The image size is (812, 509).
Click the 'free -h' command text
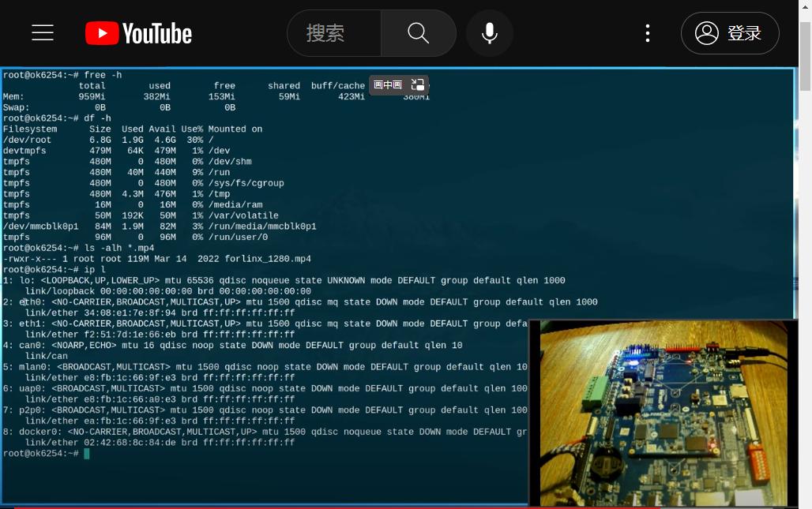(103, 75)
